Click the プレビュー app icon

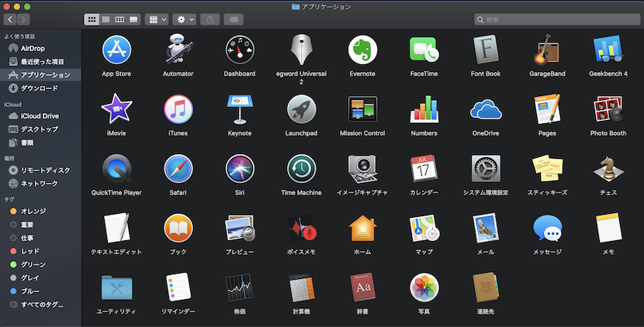click(x=240, y=228)
